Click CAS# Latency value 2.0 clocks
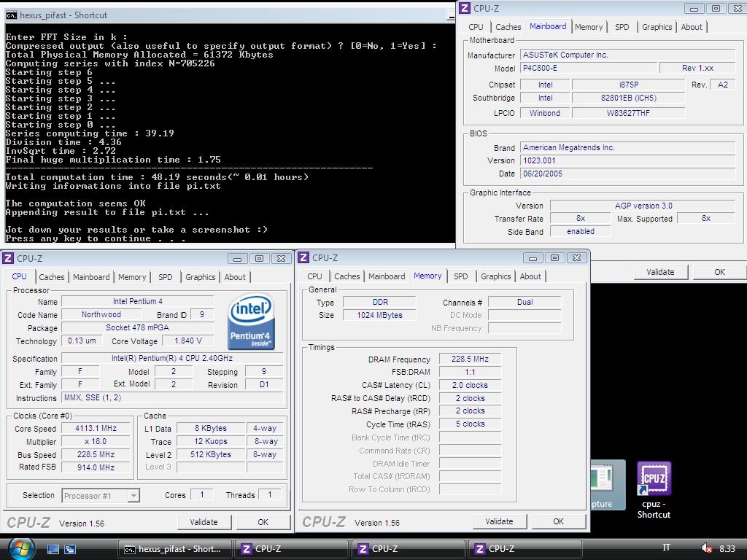Screen dimensions: 747x560 [x=470, y=385]
